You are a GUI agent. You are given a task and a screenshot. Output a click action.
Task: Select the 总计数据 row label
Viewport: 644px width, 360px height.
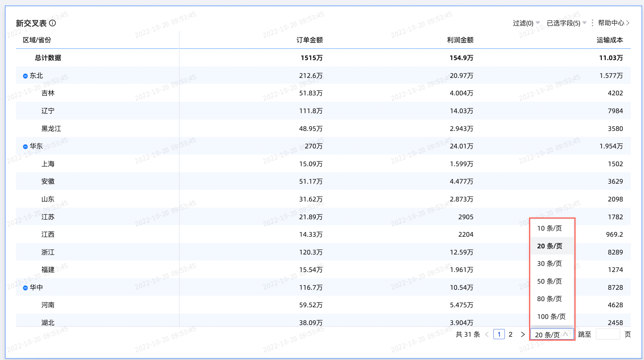(48, 58)
